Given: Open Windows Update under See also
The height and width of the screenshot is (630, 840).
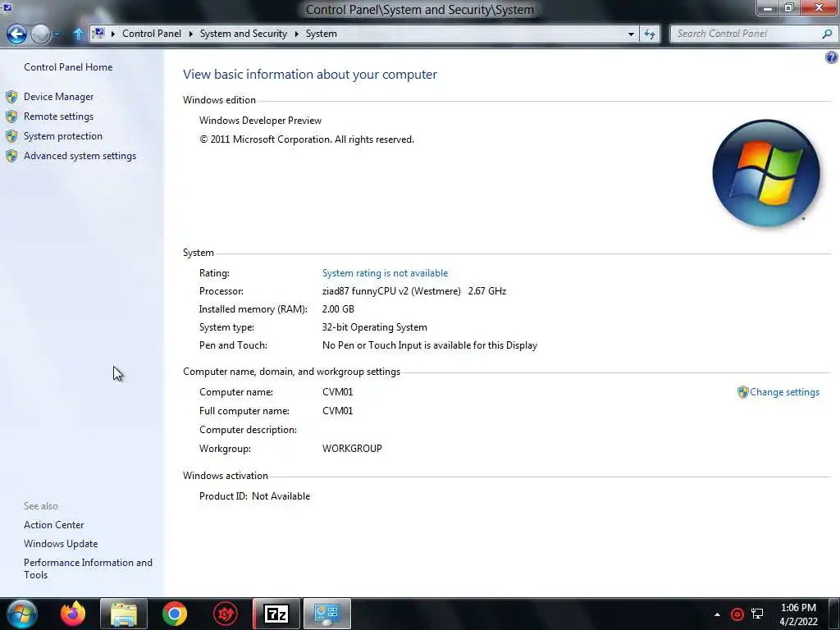Looking at the screenshot, I should pyautogui.click(x=61, y=544).
